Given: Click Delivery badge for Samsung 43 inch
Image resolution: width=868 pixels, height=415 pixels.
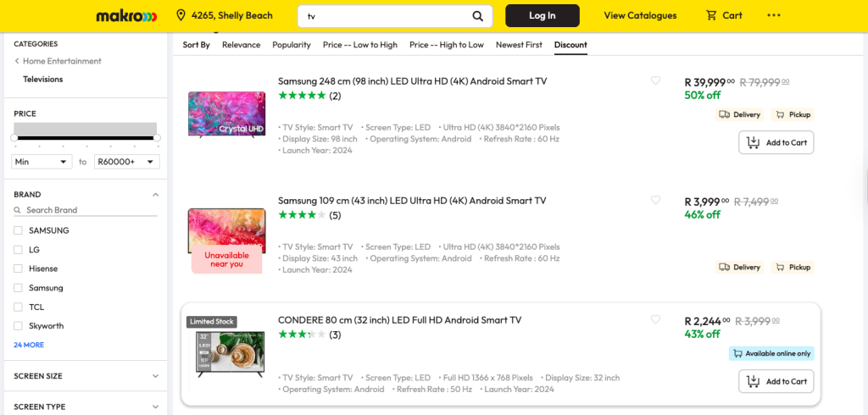Looking at the screenshot, I should (739, 268).
